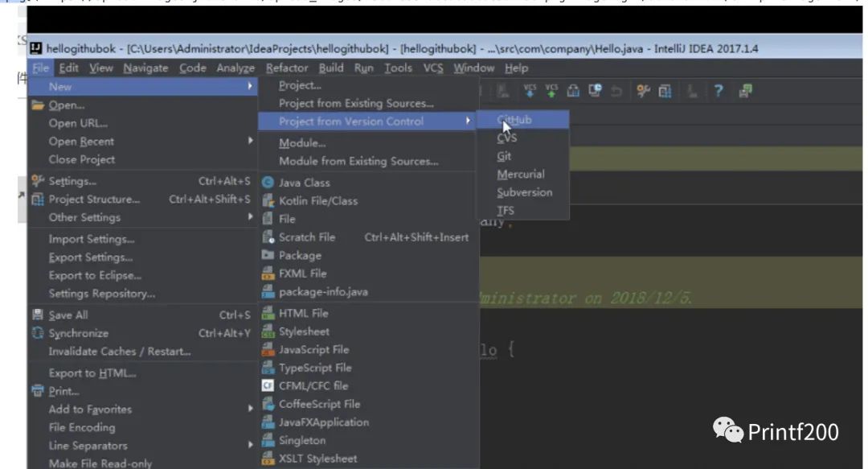Choose Mercurial in the version control submenu
This screenshot has width=868, height=469.
pyautogui.click(x=522, y=174)
